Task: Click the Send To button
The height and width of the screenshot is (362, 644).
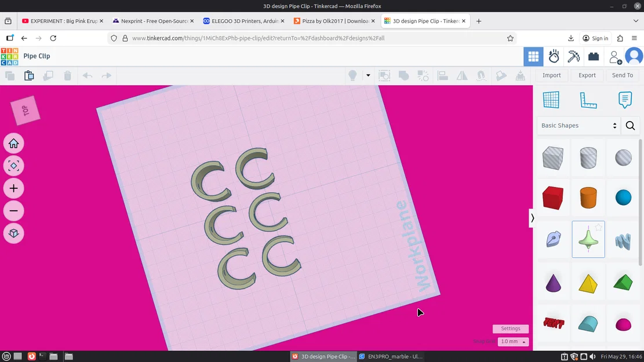Action: (x=622, y=75)
